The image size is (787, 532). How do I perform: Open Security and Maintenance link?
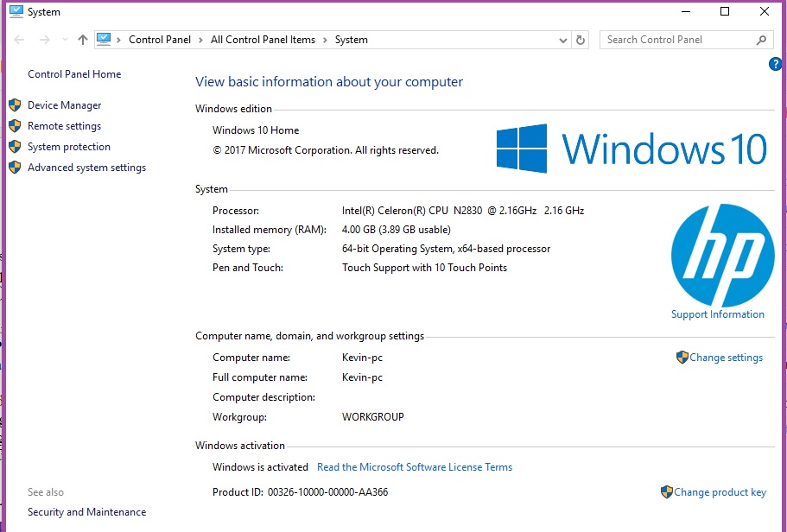[x=87, y=512]
